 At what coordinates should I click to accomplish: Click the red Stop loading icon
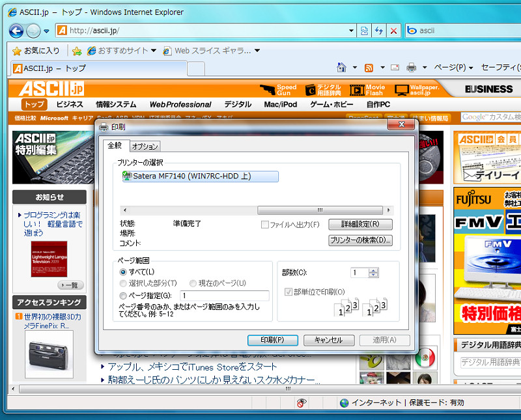[x=393, y=31]
